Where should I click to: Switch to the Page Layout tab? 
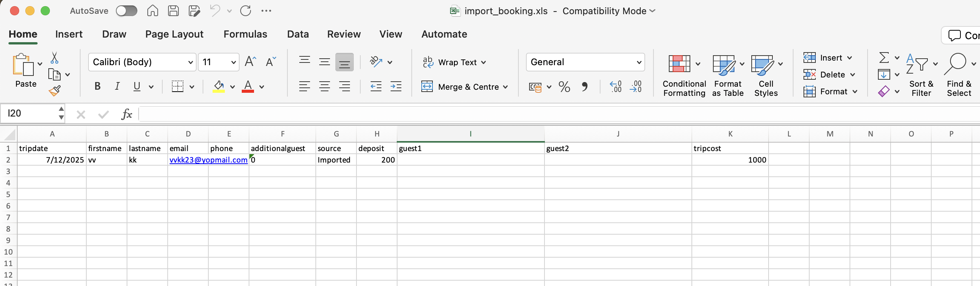pos(174,34)
